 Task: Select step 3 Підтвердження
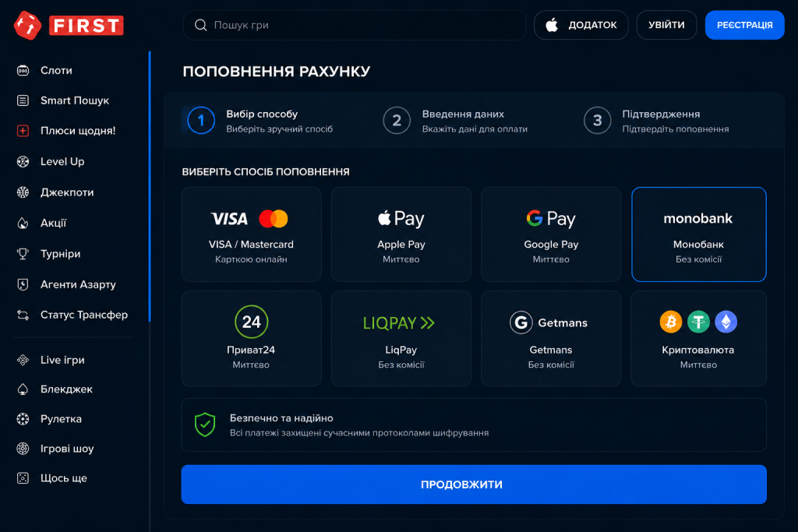[656, 121]
